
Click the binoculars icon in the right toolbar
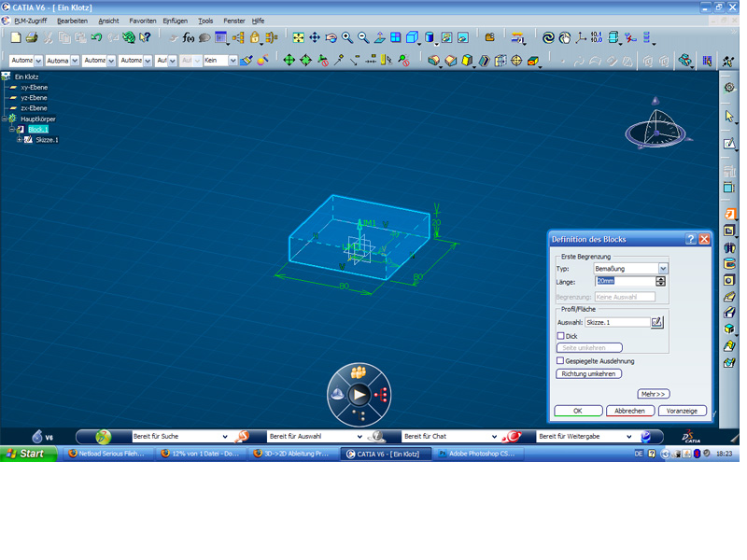click(729, 247)
